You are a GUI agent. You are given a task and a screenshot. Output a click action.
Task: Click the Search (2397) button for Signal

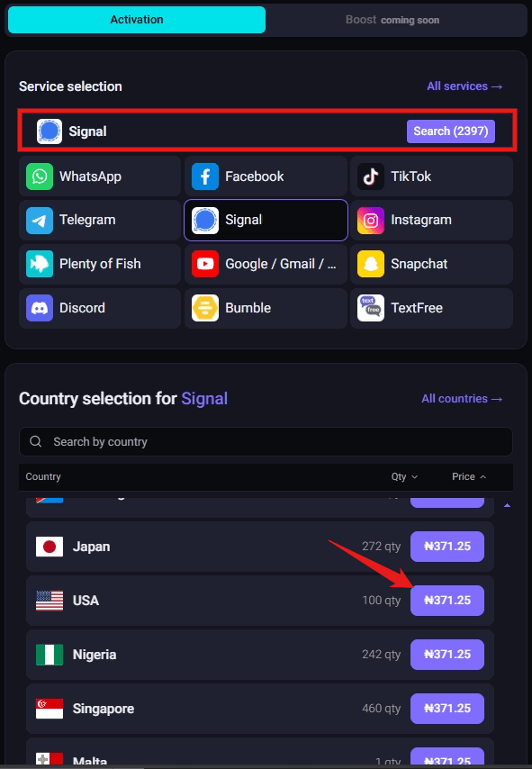(450, 131)
